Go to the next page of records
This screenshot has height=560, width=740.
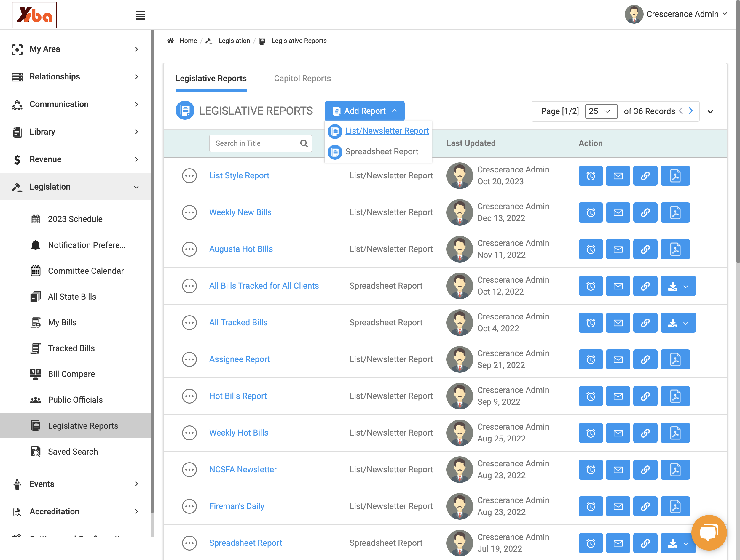click(x=690, y=111)
